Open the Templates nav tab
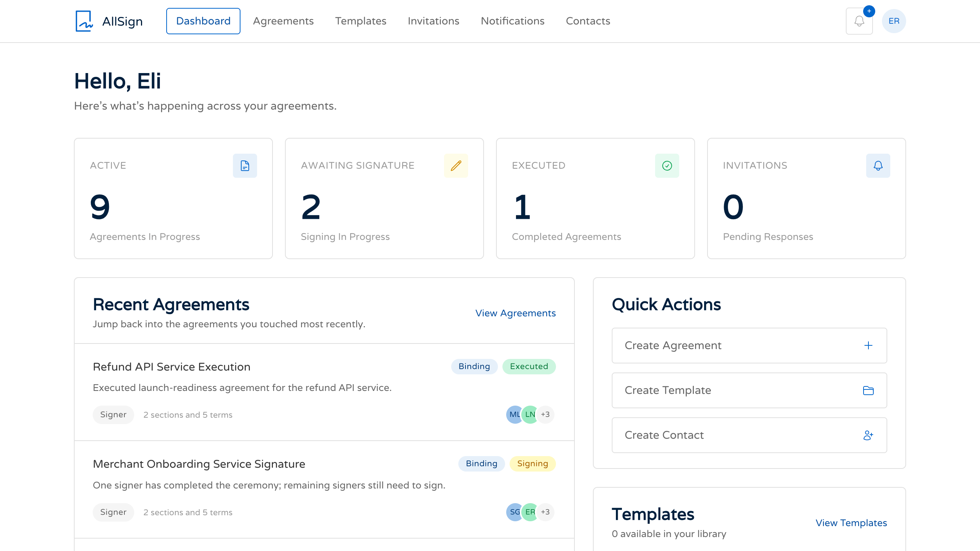The width and height of the screenshot is (980, 551). (x=361, y=21)
